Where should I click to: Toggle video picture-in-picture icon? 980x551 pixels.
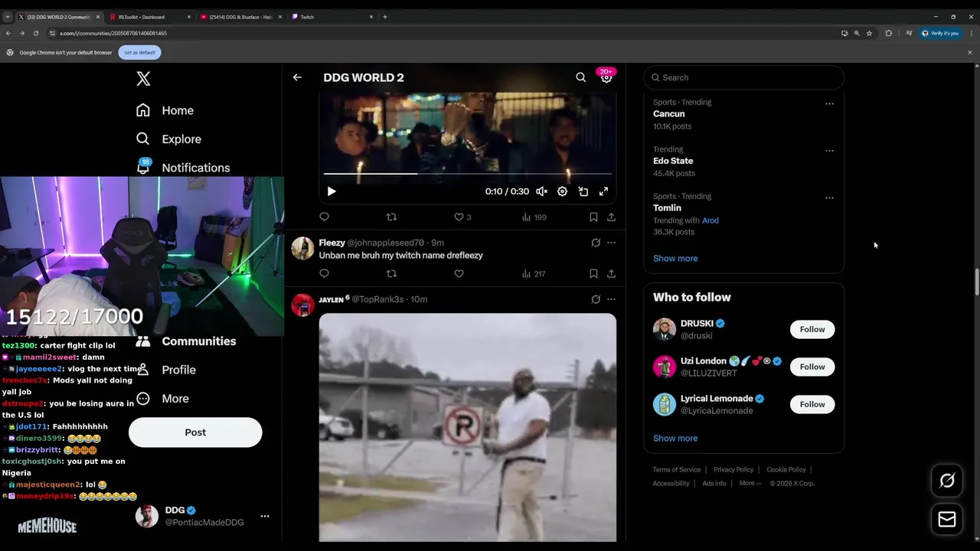[x=583, y=191]
